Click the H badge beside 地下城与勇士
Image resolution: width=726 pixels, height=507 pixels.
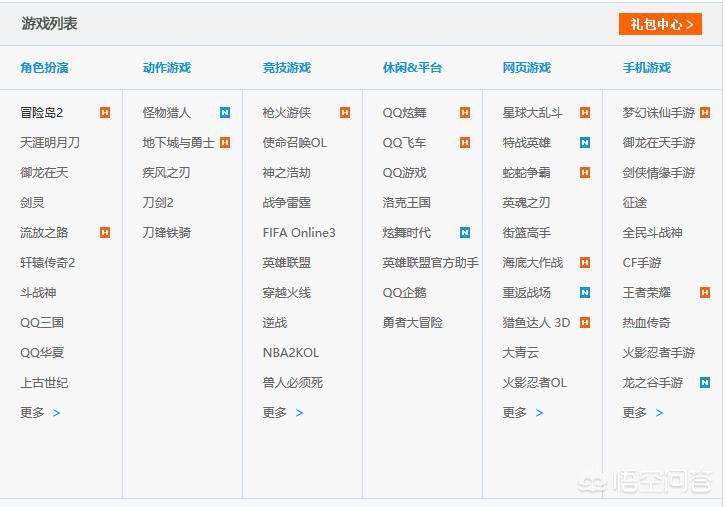point(225,143)
